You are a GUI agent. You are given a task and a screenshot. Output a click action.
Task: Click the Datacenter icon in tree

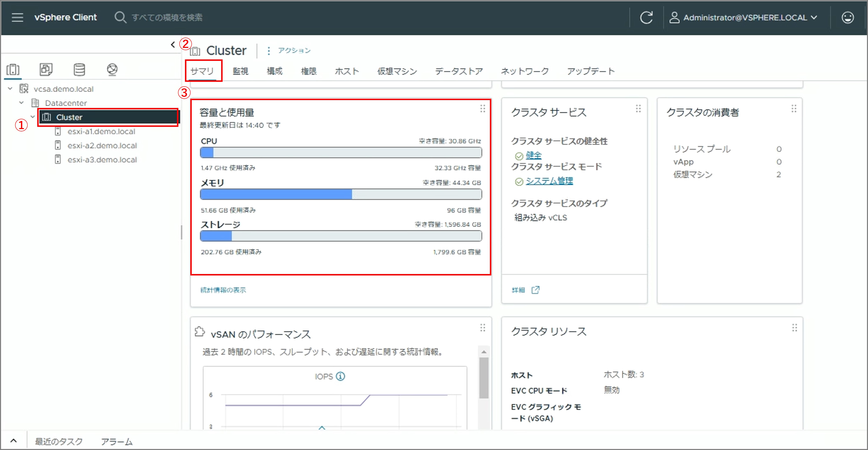(x=35, y=103)
